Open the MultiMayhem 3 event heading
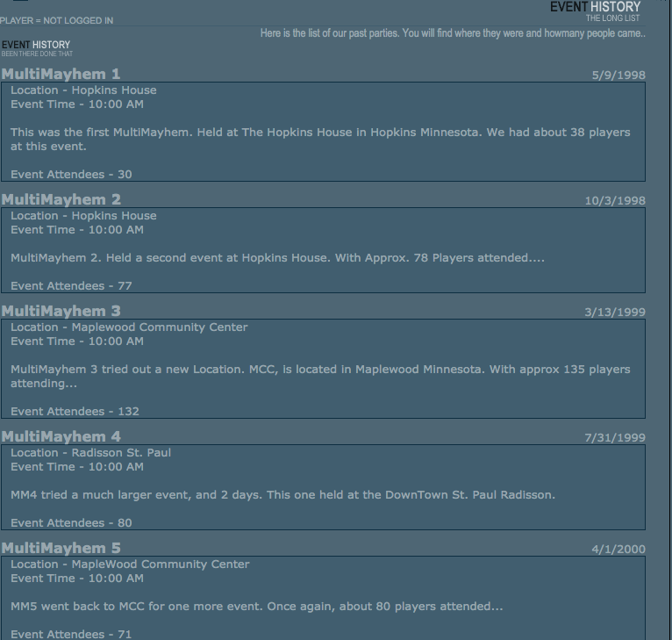672x640 pixels. coord(61,311)
